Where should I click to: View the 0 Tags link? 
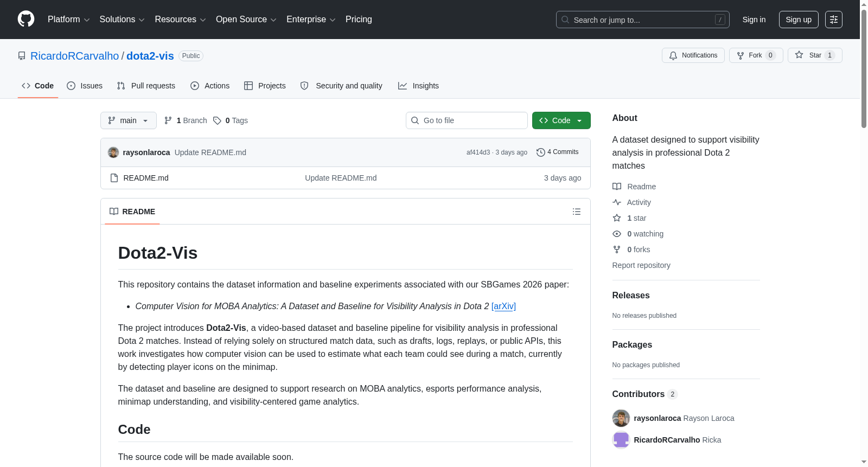tap(231, 120)
